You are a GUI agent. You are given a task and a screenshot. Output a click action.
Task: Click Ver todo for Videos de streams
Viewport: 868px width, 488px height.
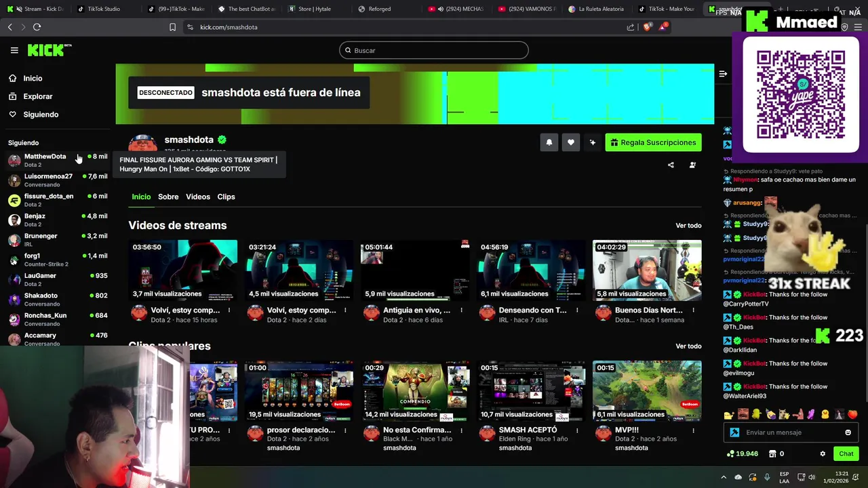point(688,226)
